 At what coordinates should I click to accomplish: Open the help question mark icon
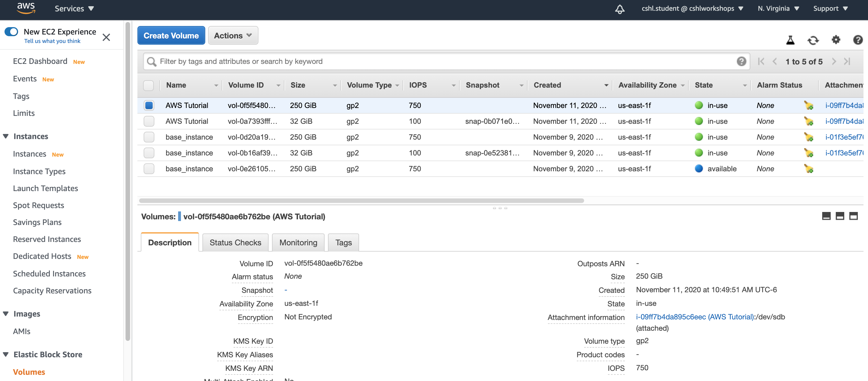click(858, 40)
